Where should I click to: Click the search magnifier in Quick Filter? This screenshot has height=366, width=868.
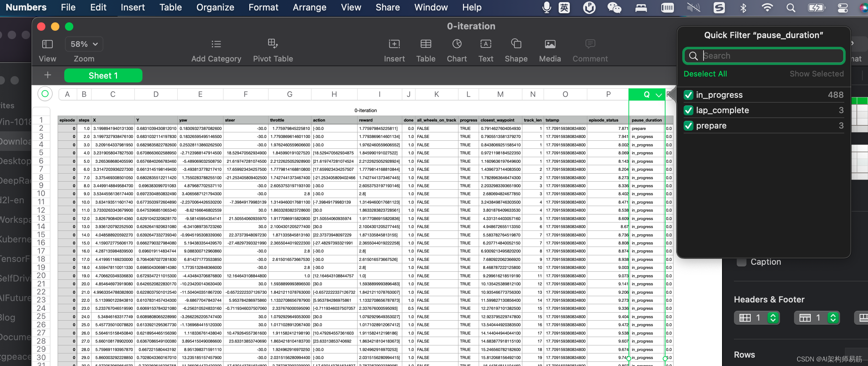point(693,56)
